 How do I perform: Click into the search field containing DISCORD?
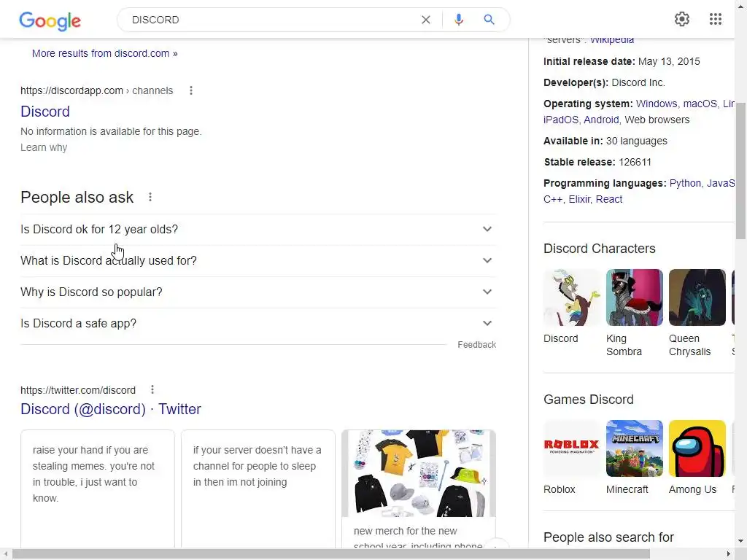coord(271,20)
